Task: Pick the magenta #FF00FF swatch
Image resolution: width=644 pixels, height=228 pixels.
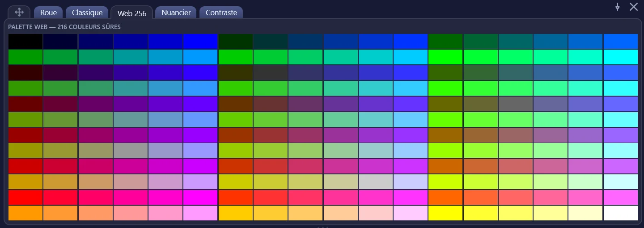Action: coord(200,198)
